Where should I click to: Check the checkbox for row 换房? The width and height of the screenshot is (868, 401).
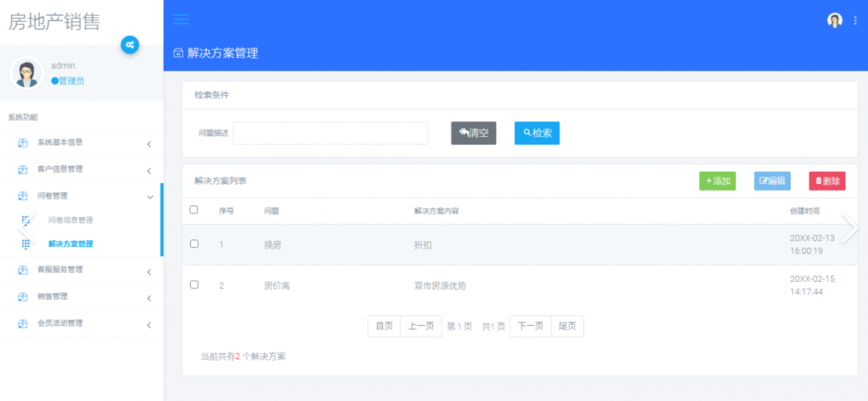[x=194, y=243]
